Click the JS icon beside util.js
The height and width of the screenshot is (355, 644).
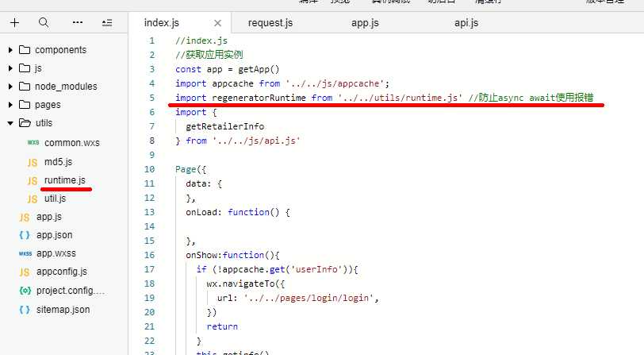(33, 199)
